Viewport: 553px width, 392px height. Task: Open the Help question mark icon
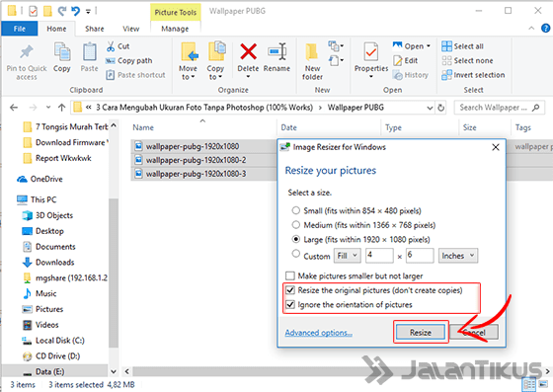tap(545, 29)
